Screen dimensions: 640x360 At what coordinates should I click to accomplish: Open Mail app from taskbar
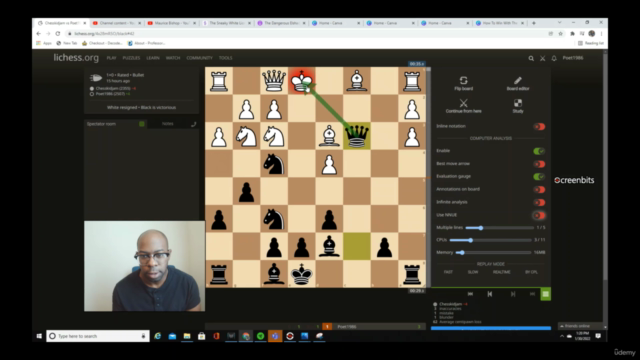click(172, 336)
